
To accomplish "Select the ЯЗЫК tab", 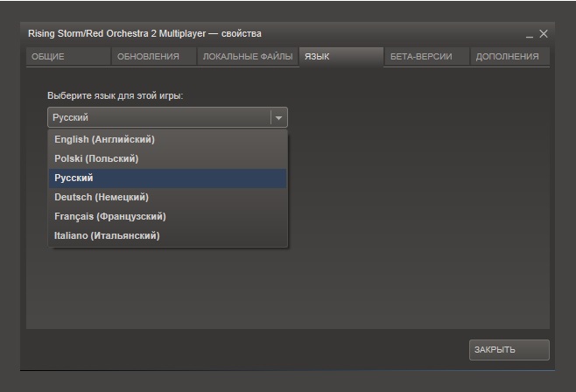I will pyautogui.click(x=341, y=57).
